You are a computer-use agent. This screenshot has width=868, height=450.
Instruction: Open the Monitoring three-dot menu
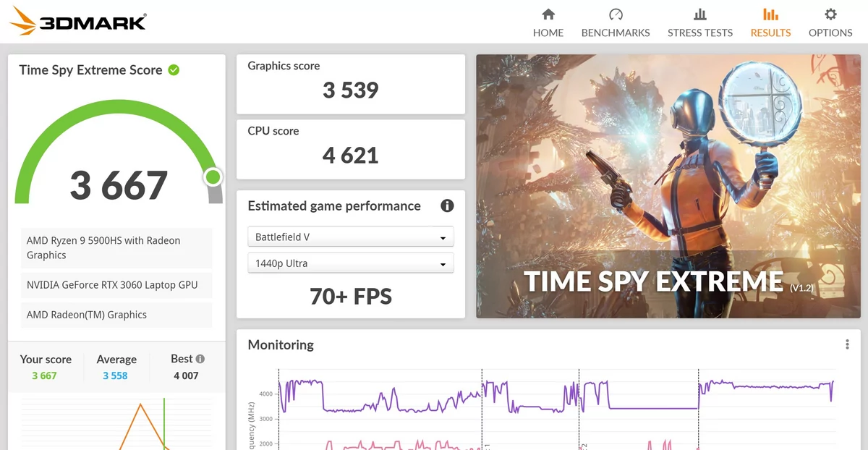tap(847, 345)
